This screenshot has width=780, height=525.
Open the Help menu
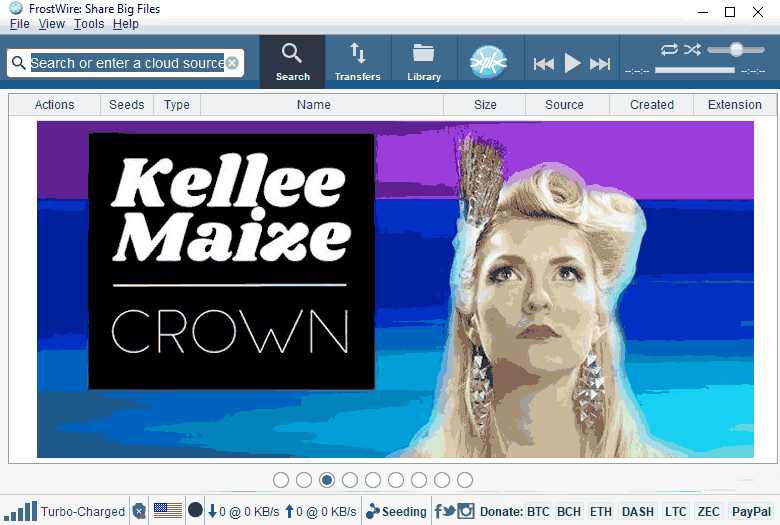tap(125, 24)
